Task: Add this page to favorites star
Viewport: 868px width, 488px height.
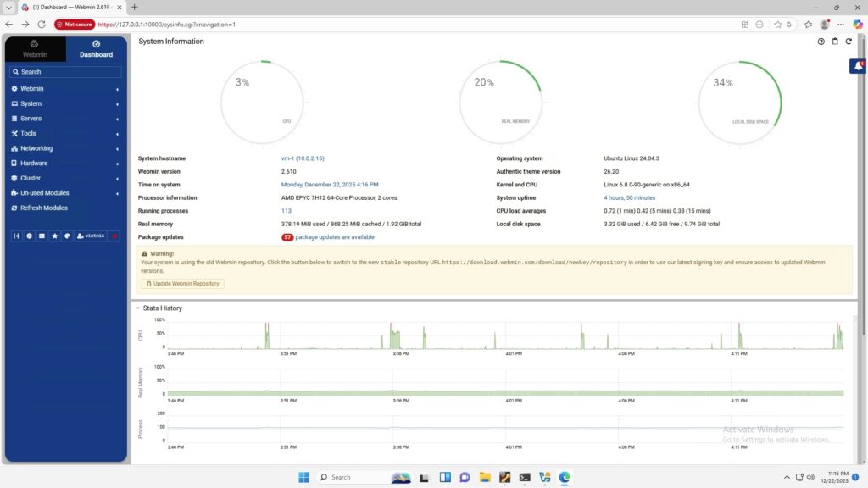Action: pyautogui.click(x=778, y=25)
